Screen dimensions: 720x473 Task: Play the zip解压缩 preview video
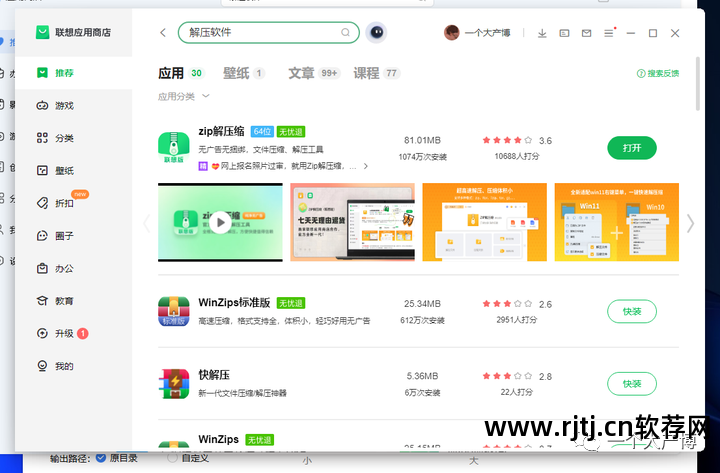(220, 222)
